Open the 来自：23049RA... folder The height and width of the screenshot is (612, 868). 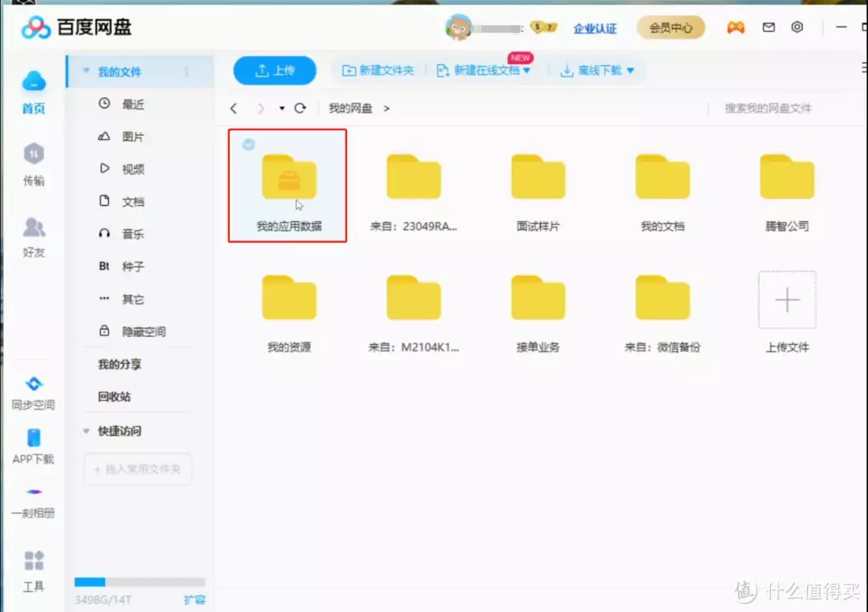414,192
